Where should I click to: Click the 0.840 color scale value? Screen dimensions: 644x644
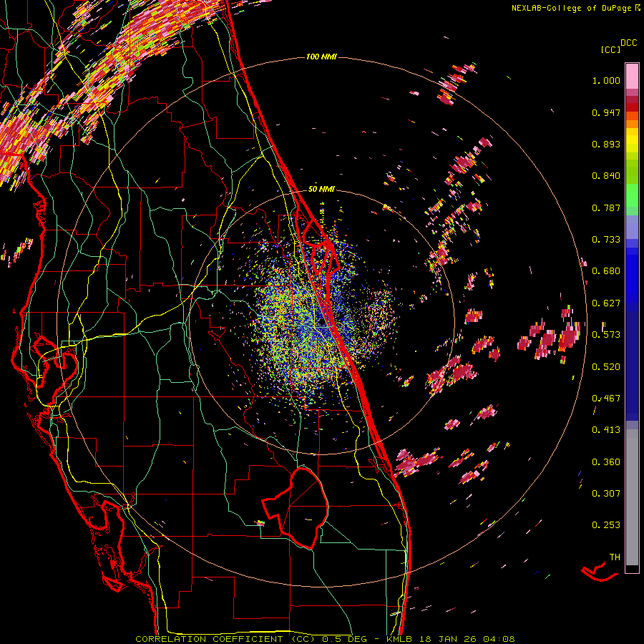pyautogui.click(x=606, y=176)
